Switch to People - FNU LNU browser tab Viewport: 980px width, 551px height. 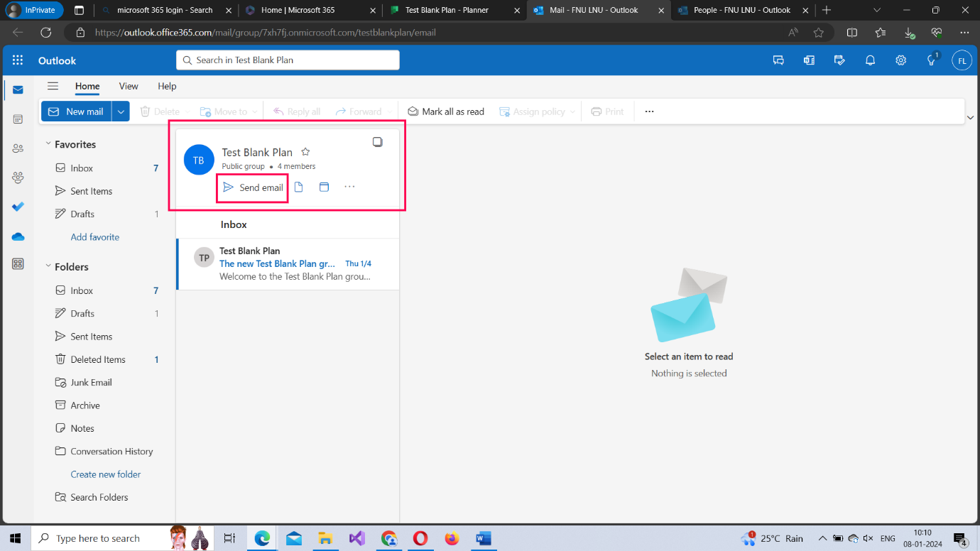[742, 10]
